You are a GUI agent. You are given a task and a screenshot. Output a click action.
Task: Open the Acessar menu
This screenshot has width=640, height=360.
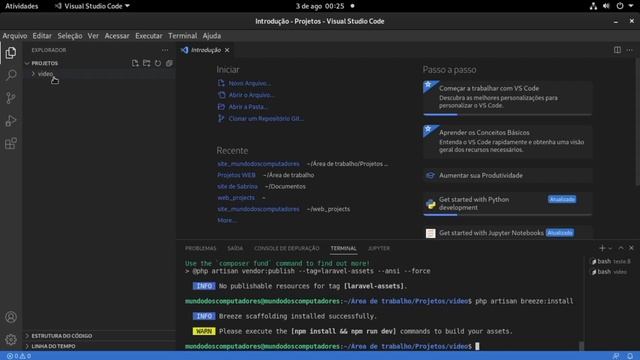[x=117, y=36]
